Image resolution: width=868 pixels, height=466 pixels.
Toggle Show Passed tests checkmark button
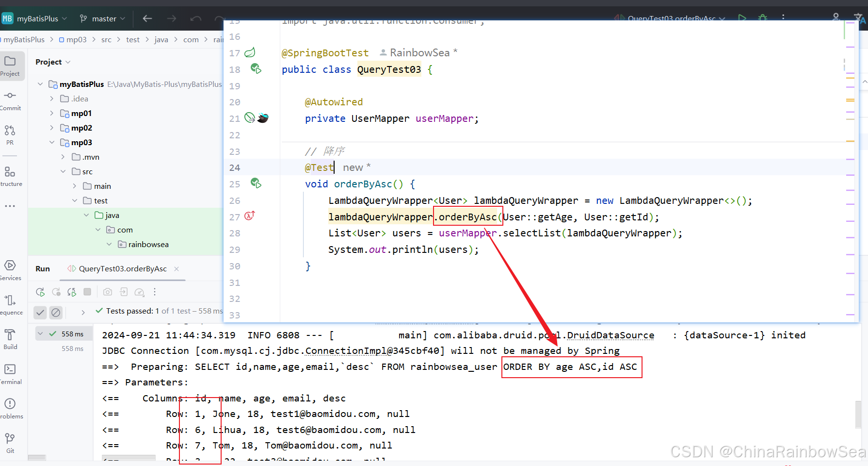[40, 313]
